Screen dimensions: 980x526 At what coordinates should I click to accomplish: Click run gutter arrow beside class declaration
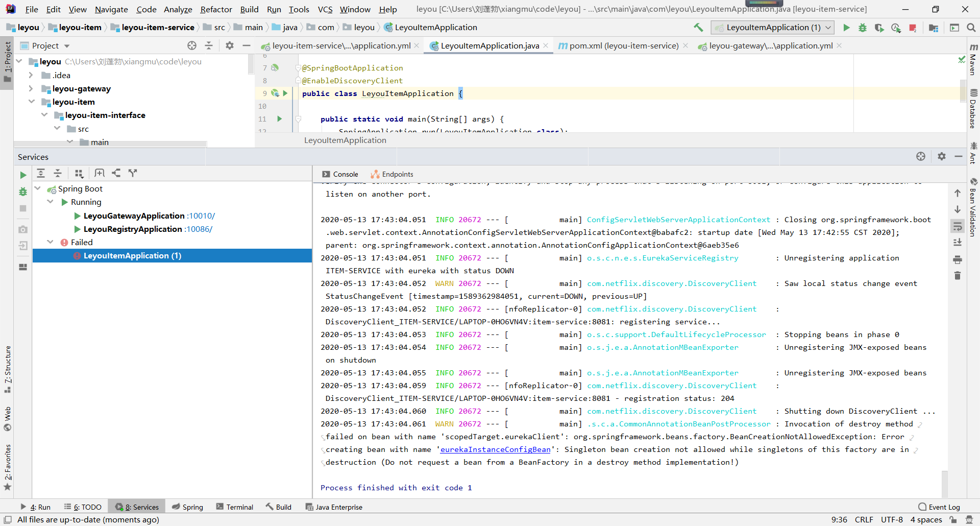tap(285, 93)
